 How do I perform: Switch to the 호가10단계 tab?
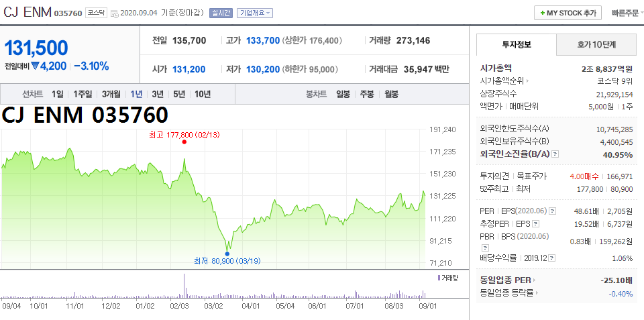[x=596, y=45]
